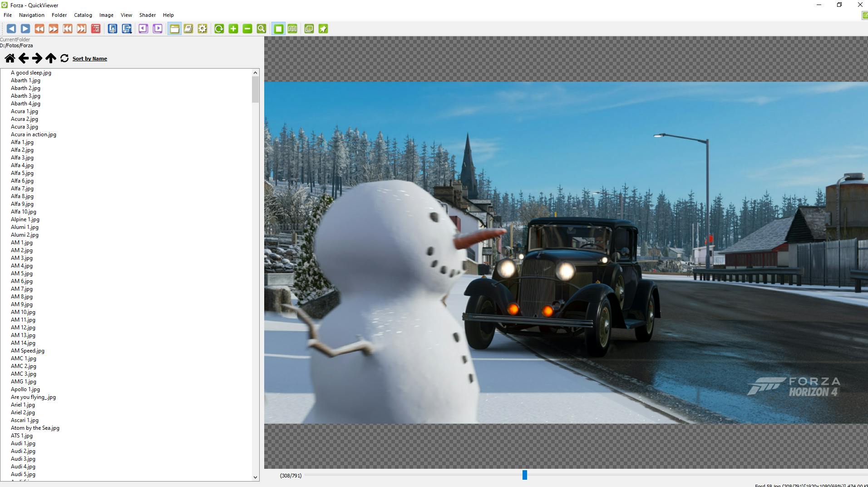Click the Sort by Name link
Viewport: 868px width, 487px height.
(x=90, y=59)
